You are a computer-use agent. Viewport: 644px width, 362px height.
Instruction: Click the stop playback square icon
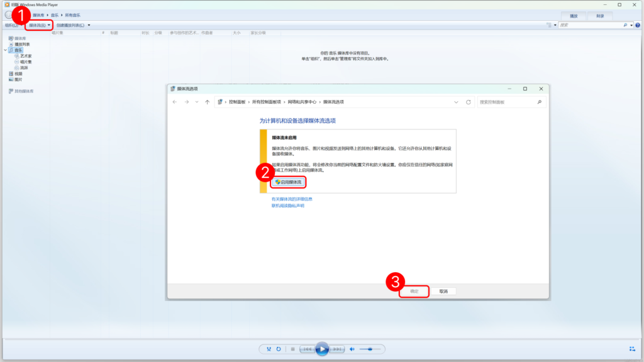click(292, 349)
